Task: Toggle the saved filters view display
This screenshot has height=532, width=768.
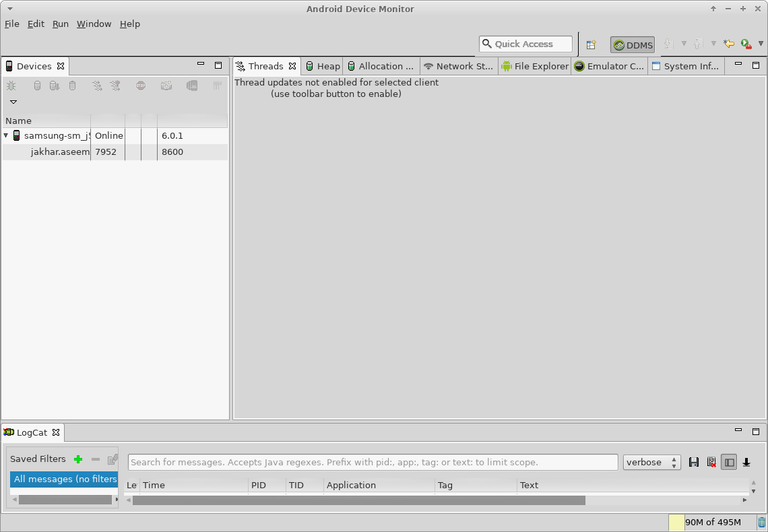Action: [x=729, y=463]
